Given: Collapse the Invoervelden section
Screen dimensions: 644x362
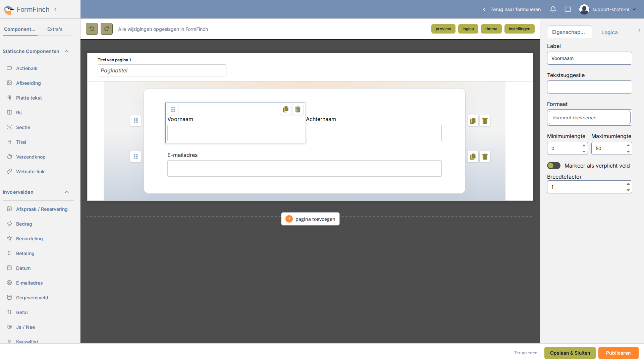Looking at the screenshot, I should click(67, 192).
